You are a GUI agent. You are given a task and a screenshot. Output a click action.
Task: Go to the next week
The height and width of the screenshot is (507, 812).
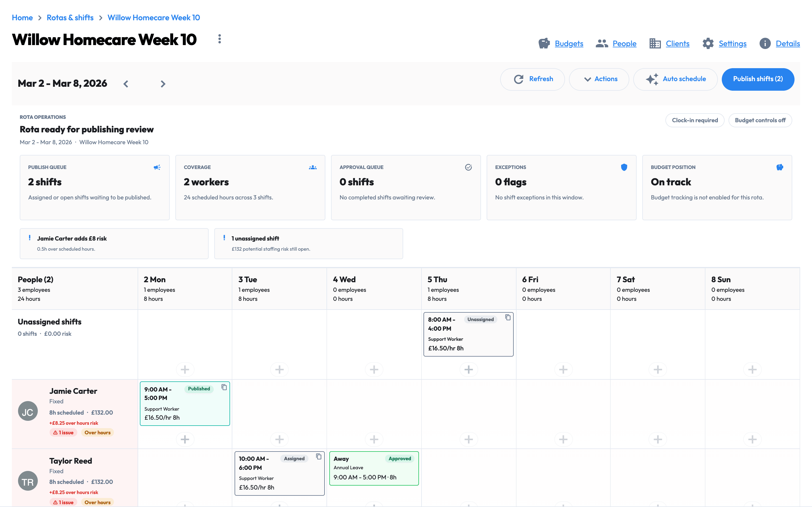163,84
